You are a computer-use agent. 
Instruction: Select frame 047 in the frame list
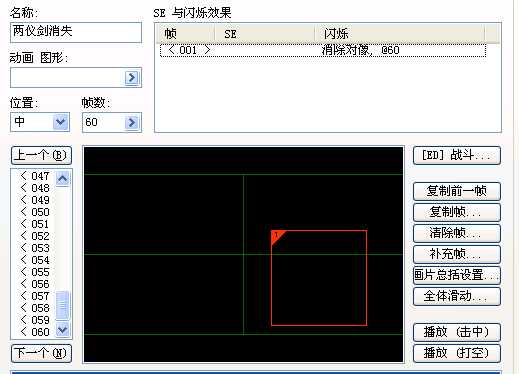tap(35, 176)
